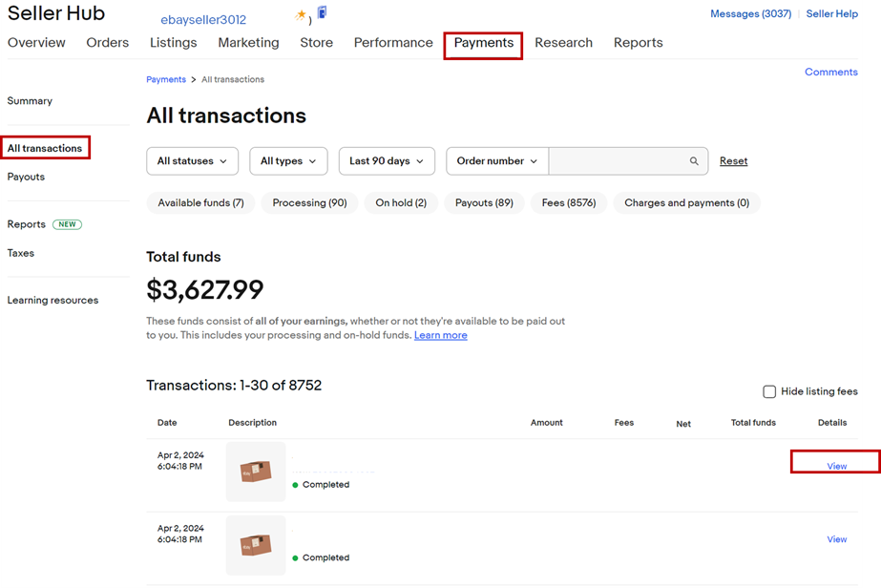Viewport: 881px width, 588px height.
Task: Select All transactions in the sidebar
Action: 45,148
